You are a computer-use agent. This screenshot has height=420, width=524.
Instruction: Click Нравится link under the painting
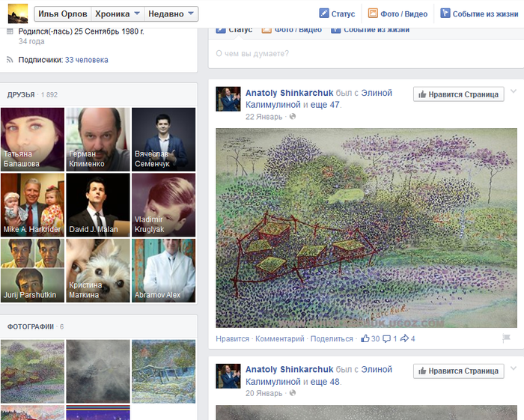click(232, 339)
